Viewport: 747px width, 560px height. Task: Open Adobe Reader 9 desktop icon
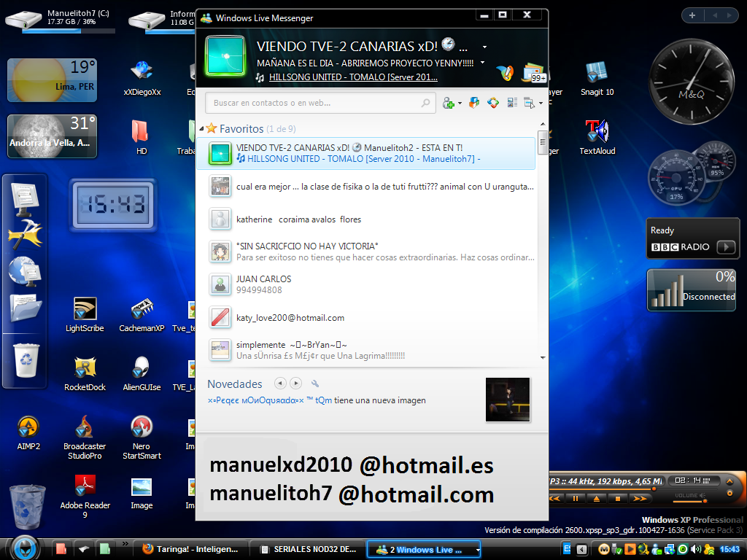[x=85, y=496]
